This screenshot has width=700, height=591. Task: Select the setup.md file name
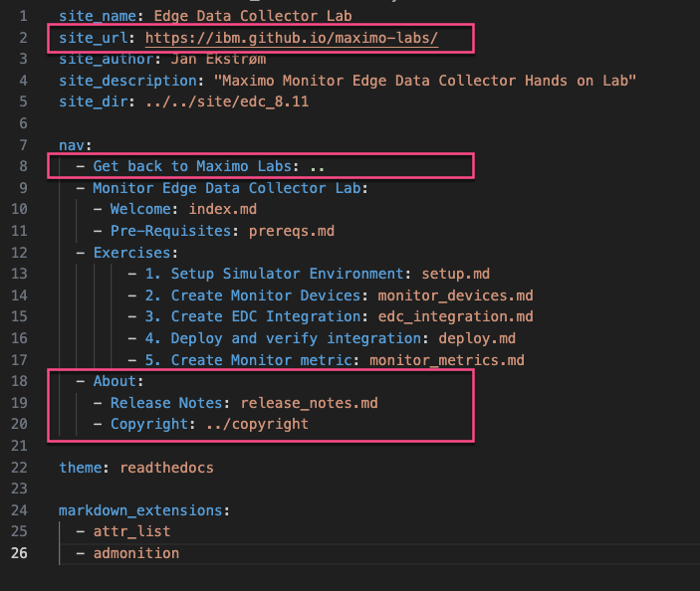pyautogui.click(x=455, y=274)
